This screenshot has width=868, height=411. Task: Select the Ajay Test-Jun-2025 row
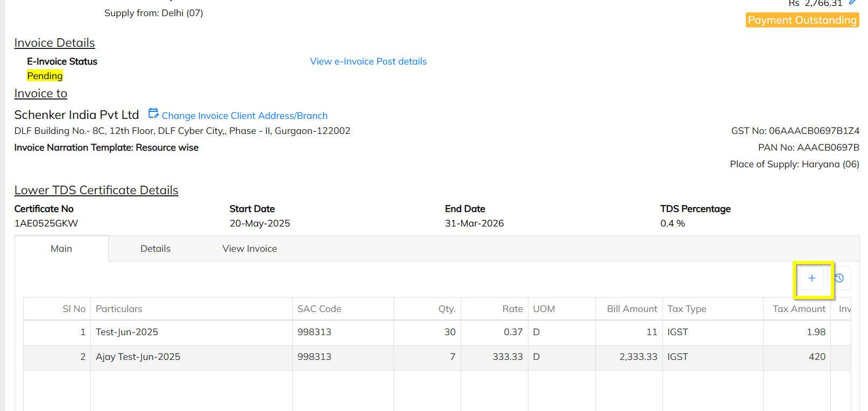[x=138, y=357]
